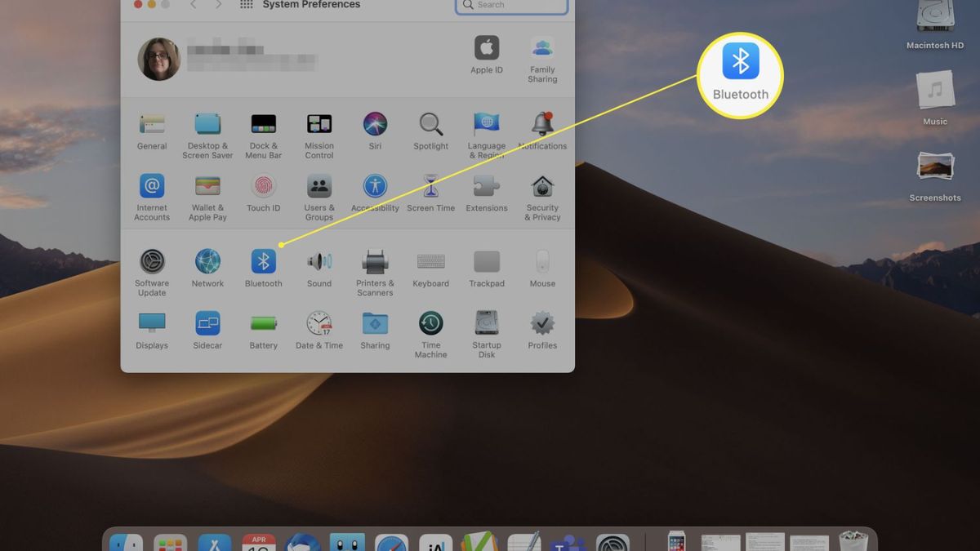Open Security & Privacy settings
The width and height of the screenshot is (980, 551).
pyautogui.click(x=542, y=186)
